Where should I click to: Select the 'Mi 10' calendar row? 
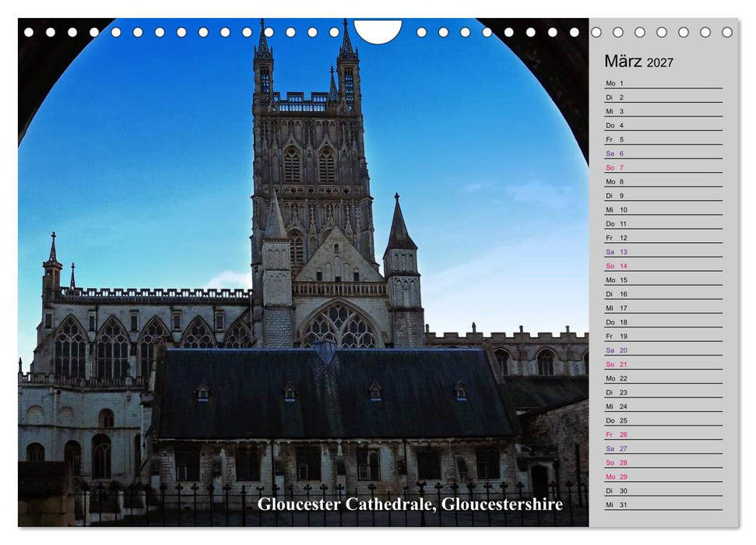click(x=663, y=209)
